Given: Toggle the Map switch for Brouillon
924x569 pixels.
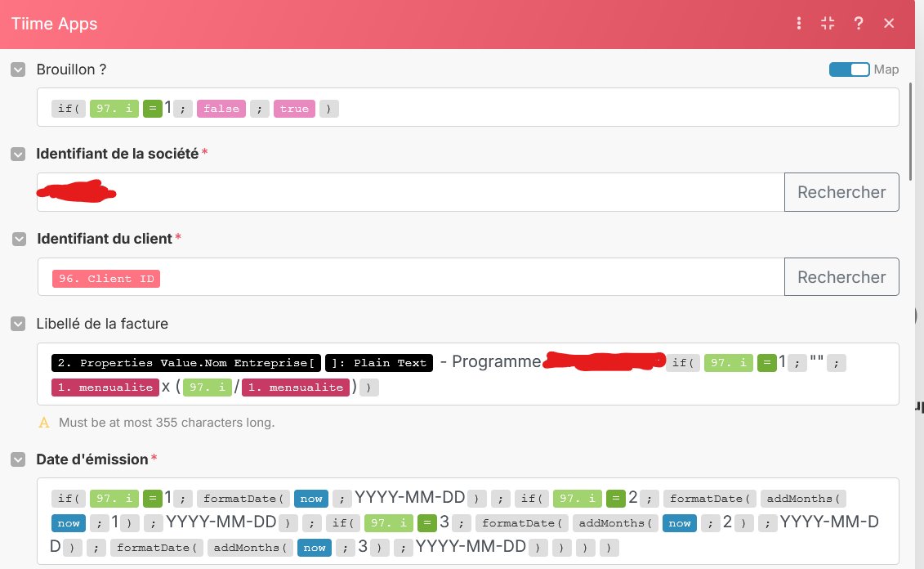Looking at the screenshot, I should point(849,69).
